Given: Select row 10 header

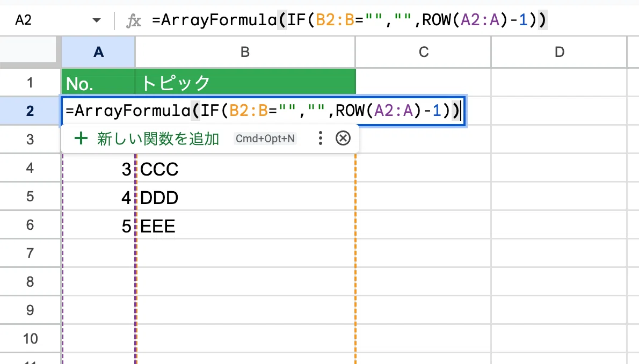Looking at the screenshot, I should (30, 338).
